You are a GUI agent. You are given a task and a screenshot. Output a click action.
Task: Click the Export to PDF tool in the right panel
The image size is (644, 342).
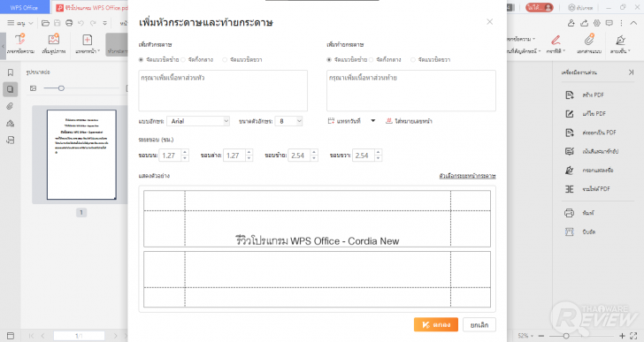591,133
